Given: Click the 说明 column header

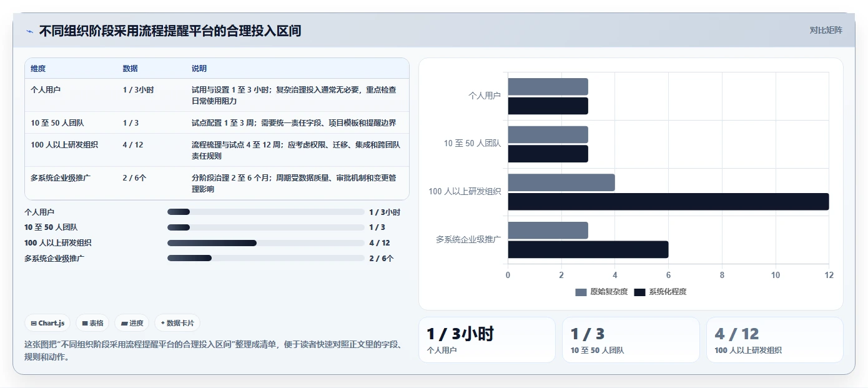Looking at the screenshot, I should (199, 69).
